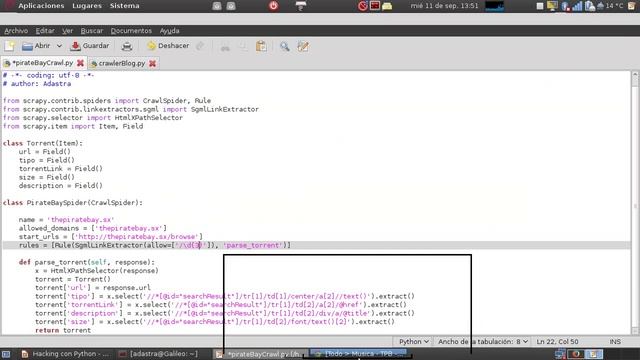The width and height of the screenshot is (640, 360).
Task: Paste using clipboard toolbar icon
Action: point(261,47)
